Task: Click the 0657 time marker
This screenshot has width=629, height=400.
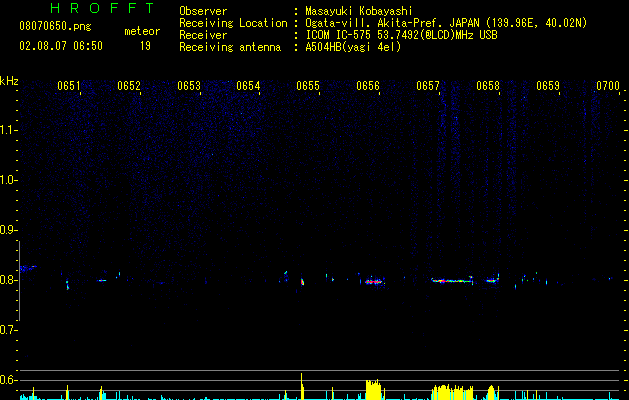Action: coord(428,86)
